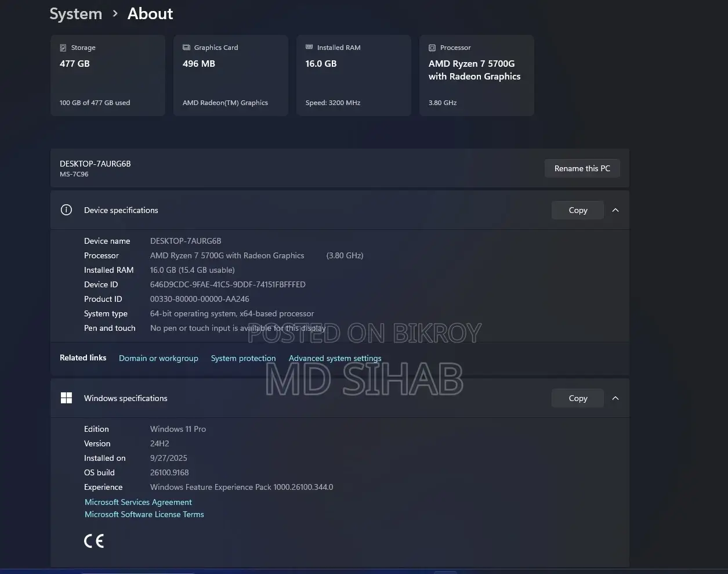Click the Storage card icon
The image size is (728, 574).
pyautogui.click(x=63, y=48)
